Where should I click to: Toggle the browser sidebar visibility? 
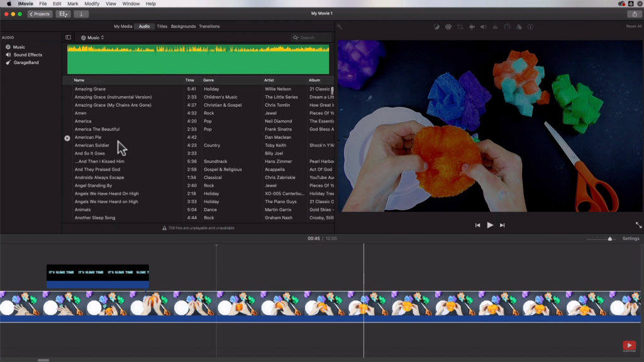coord(68,37)
